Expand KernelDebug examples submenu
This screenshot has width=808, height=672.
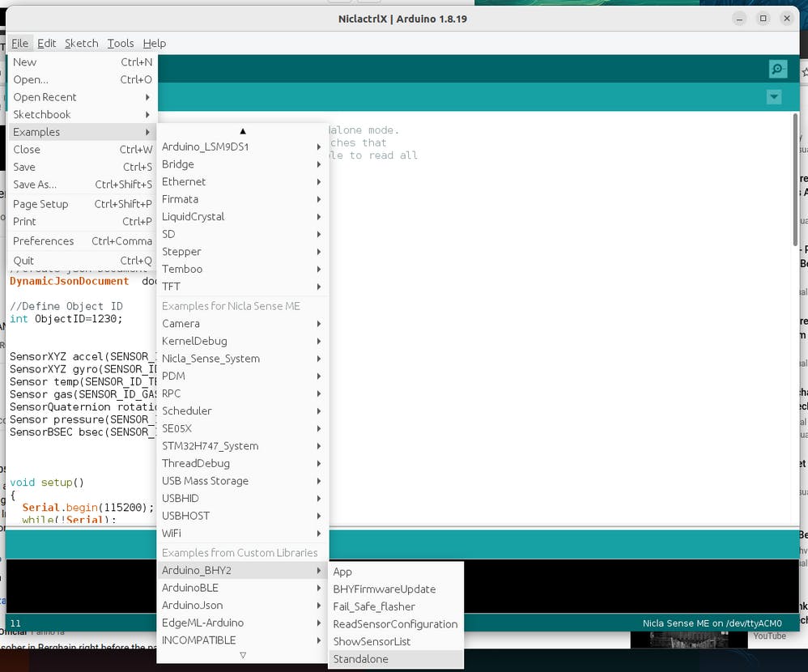[x=242, y=341]
